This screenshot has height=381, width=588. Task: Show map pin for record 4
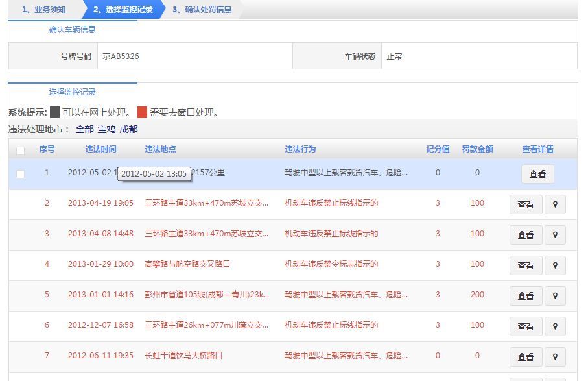tap(555, 265)
